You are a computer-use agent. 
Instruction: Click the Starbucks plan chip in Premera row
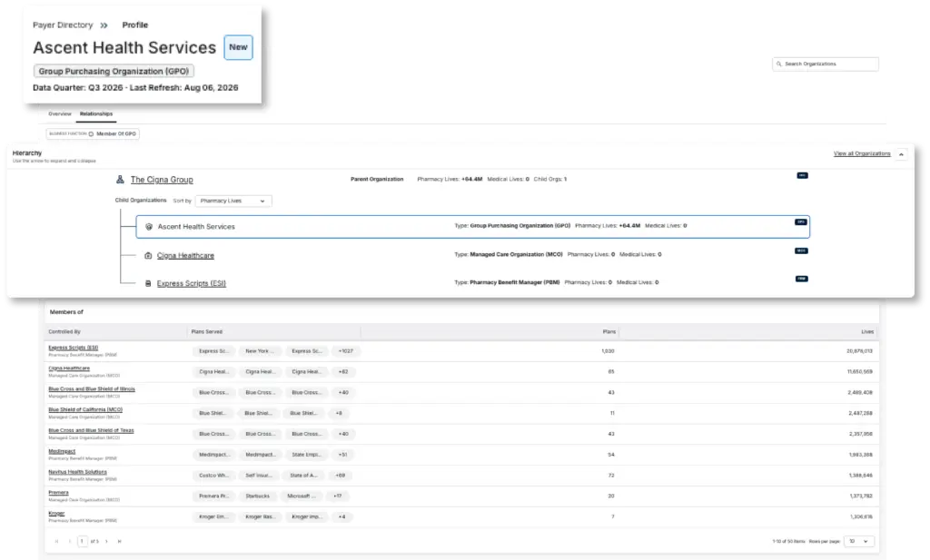click(257, 496)
